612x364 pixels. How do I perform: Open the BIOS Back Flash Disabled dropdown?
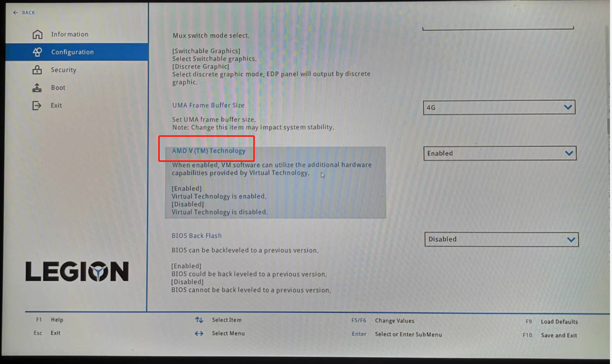[x=501, y=239]
